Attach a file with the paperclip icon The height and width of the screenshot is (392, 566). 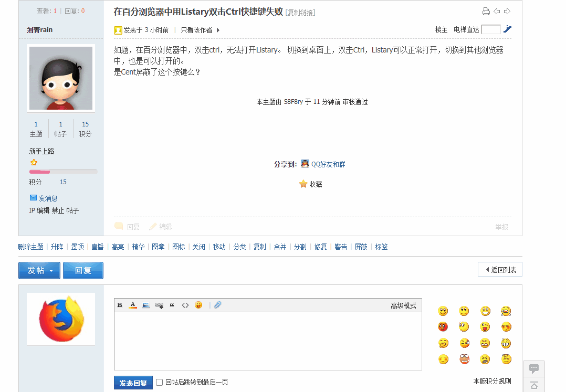tap(218, 305)
